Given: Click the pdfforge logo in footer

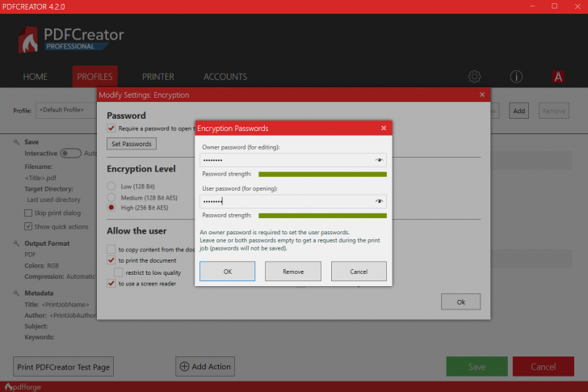Looking at the screenshot, I should (23, 387).
